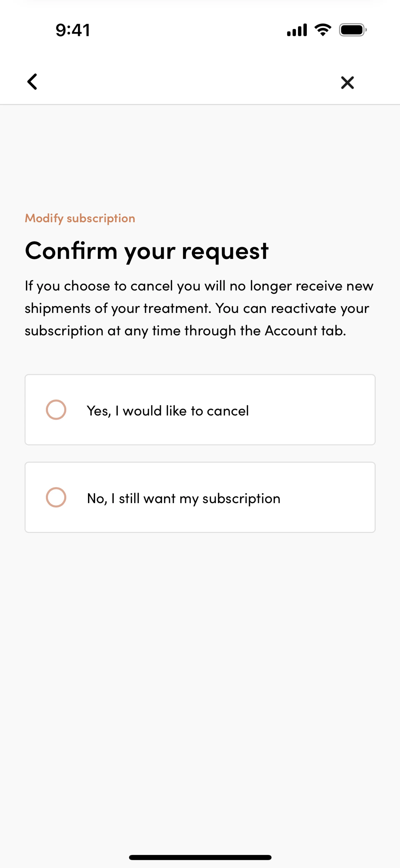This screenshot has width=400, height=868.
Task: Select the radio circle beside "Yes, I would like to cancel"
Action: click(56, 410)
